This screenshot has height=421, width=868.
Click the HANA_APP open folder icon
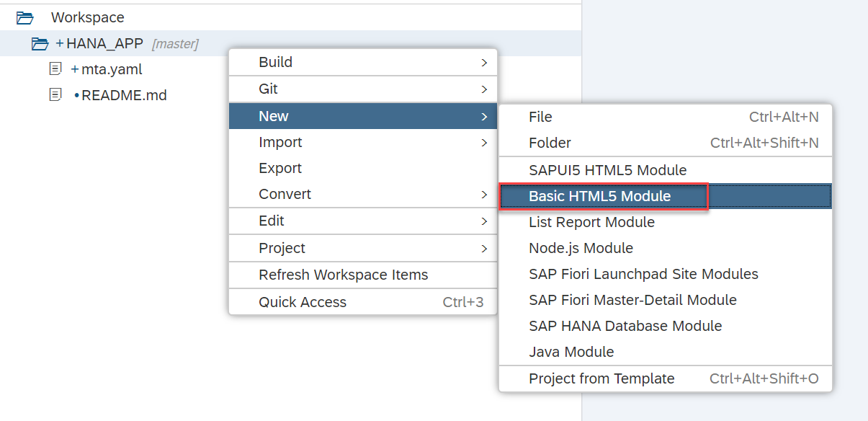(x=40, y=44)
